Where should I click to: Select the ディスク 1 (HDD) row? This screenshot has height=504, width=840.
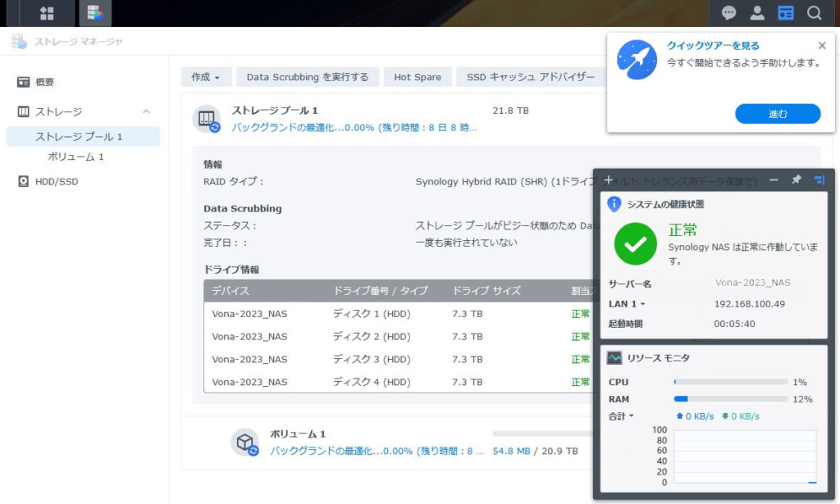(399, 314)
